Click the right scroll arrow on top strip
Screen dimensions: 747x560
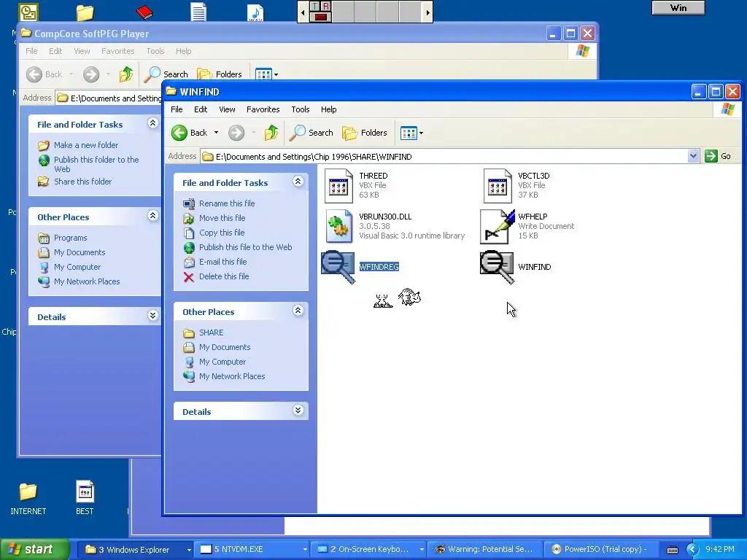(427, 12)
